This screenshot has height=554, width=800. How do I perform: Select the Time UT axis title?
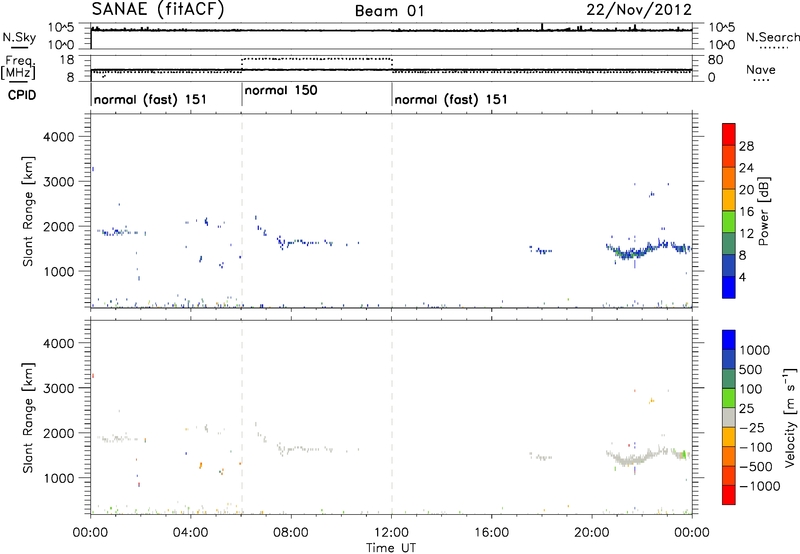click(391, 548)
